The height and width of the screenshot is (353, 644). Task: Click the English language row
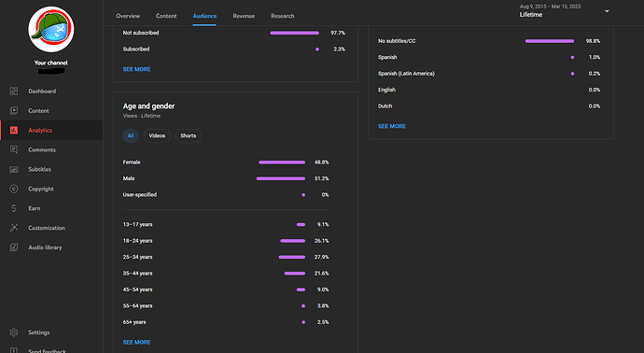coord(489,90)
